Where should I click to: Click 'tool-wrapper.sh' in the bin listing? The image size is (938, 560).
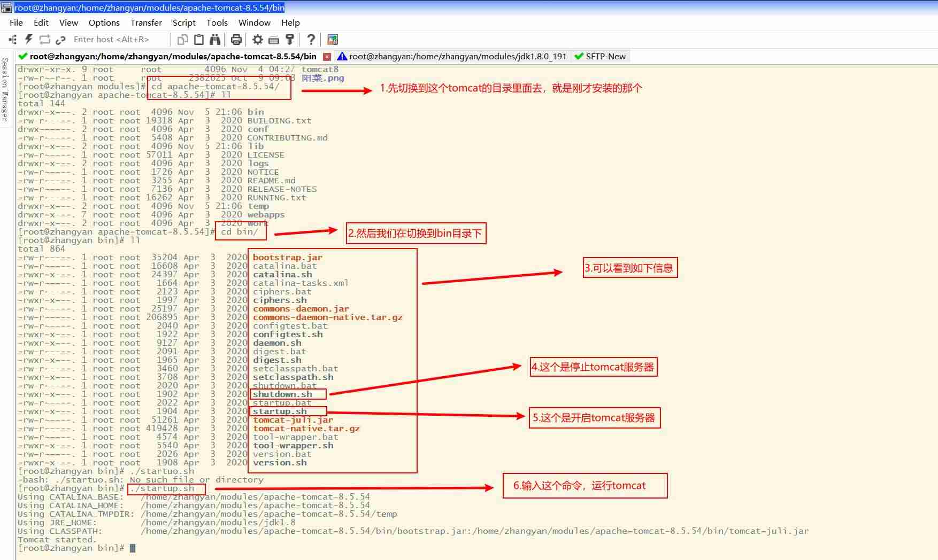[293, 446]
